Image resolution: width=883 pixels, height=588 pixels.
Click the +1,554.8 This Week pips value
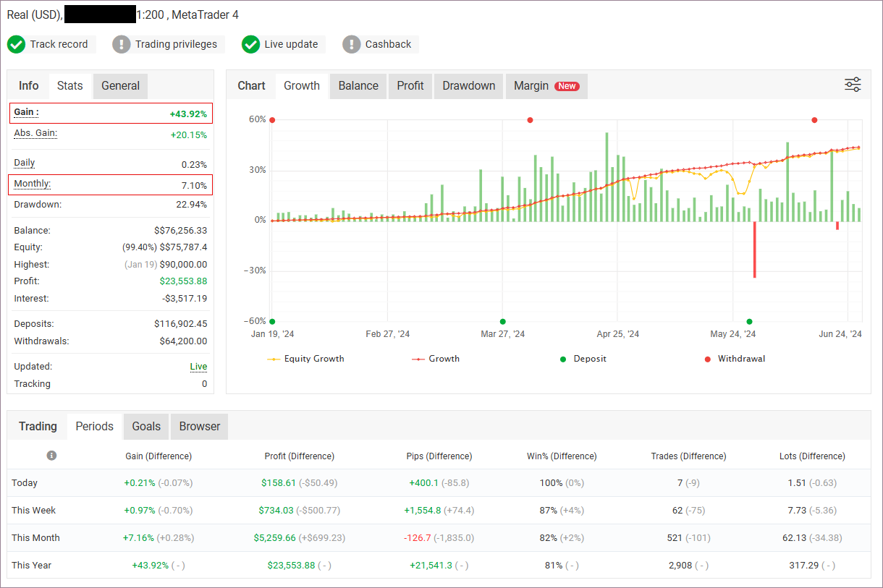click(x=423, y=511)
